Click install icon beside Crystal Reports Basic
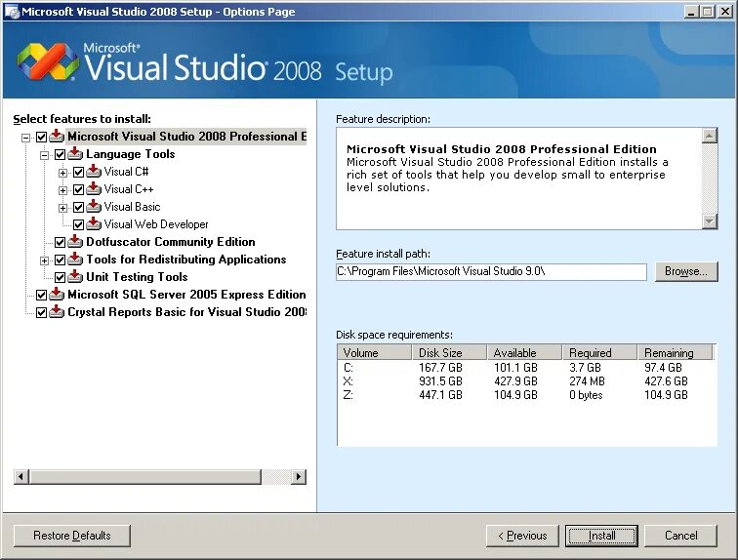Screen dimensions: 738x560 tap(57, 312)
